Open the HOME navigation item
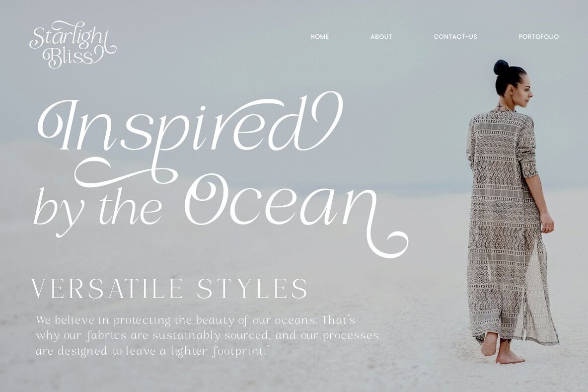The height and width of the screenshot is (392, 588). pos(319,36)
